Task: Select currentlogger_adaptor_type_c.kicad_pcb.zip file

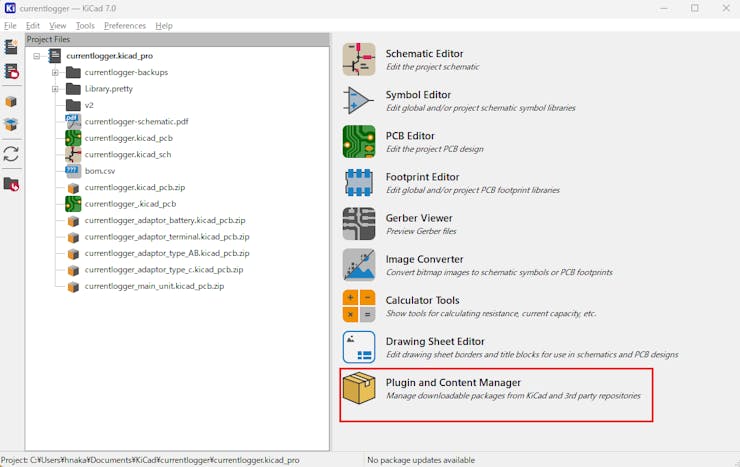Action: tap(164, 270)
